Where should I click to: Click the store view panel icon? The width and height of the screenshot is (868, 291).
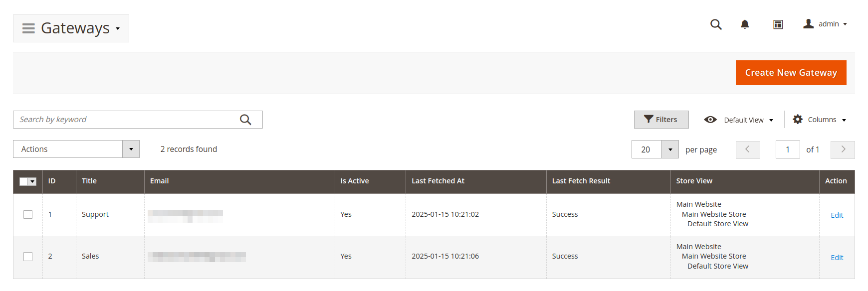[778, 24]
